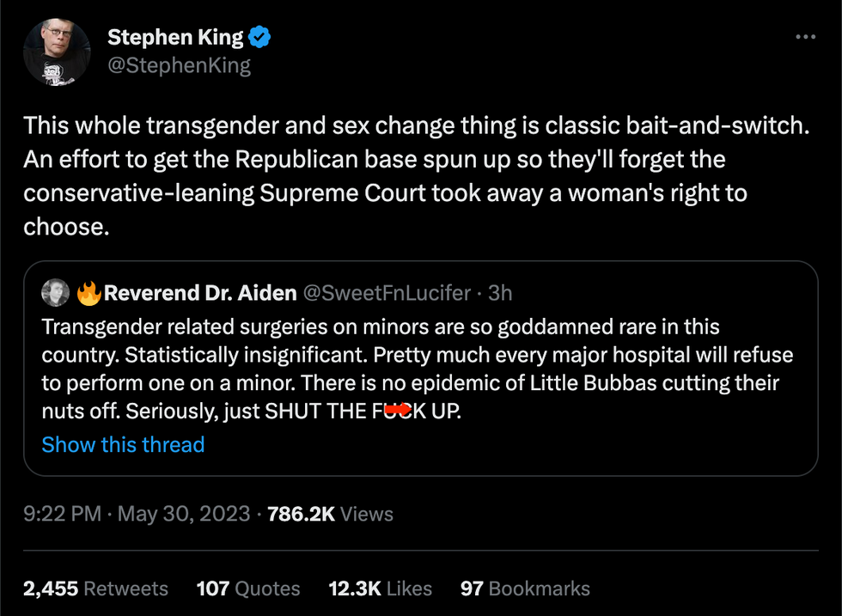Image resolution: width=842 pixels, height=616 pixels.
Task: View the 2,455 Retweets list
Action: click(x=95, y=589)
